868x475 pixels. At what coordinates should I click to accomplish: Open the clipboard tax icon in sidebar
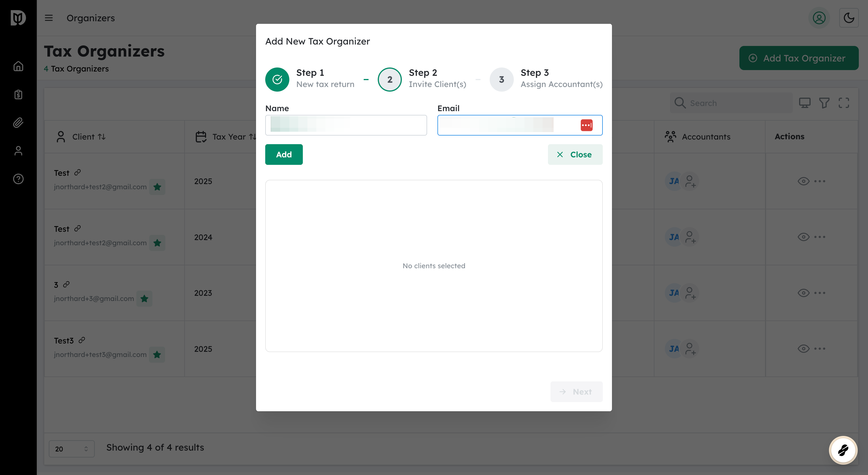(x=18, y=94)
